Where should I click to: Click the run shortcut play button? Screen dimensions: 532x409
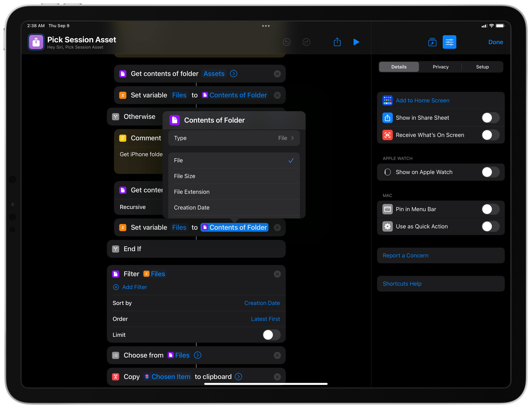(x=356, y=42)
